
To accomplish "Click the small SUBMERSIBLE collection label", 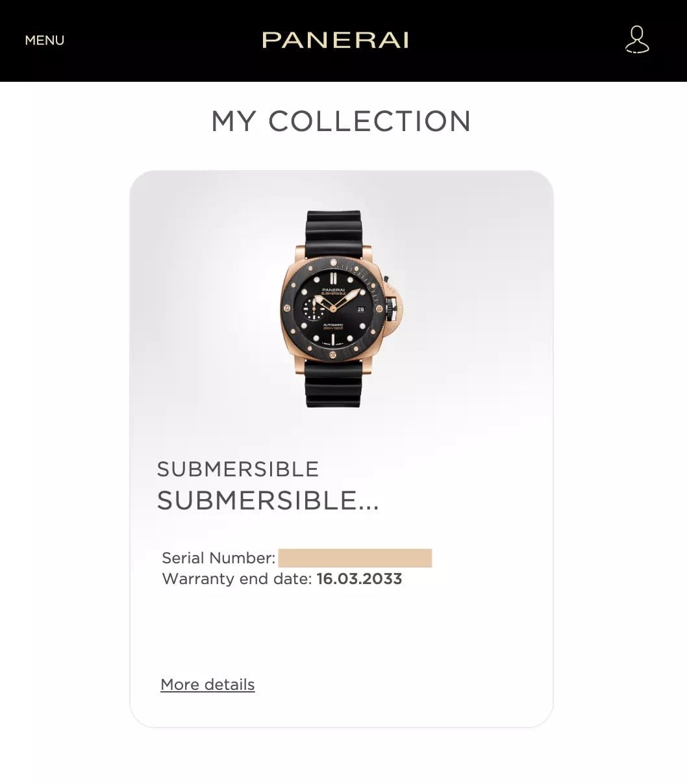I will tap(238, 469).
